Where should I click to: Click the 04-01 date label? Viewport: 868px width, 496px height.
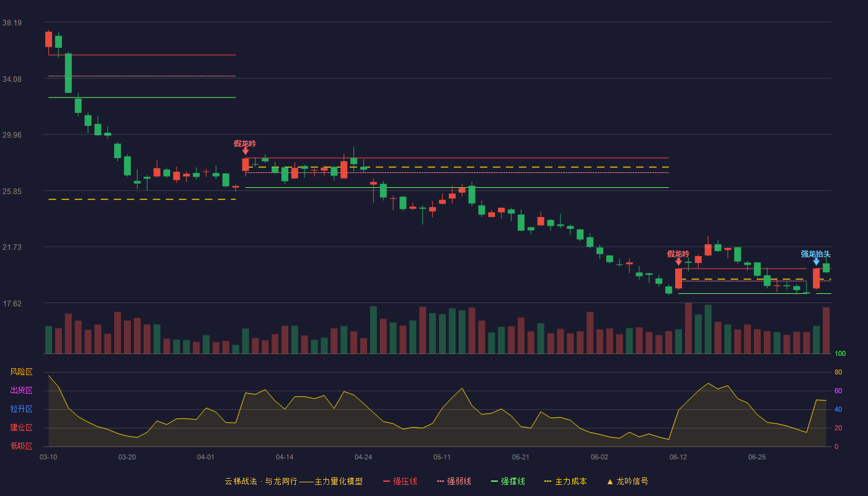coord(206,457)
